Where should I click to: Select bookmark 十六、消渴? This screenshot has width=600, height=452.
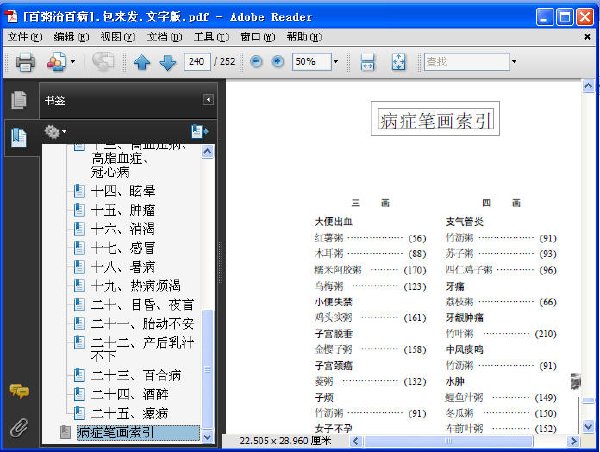[x=123, y=229]
